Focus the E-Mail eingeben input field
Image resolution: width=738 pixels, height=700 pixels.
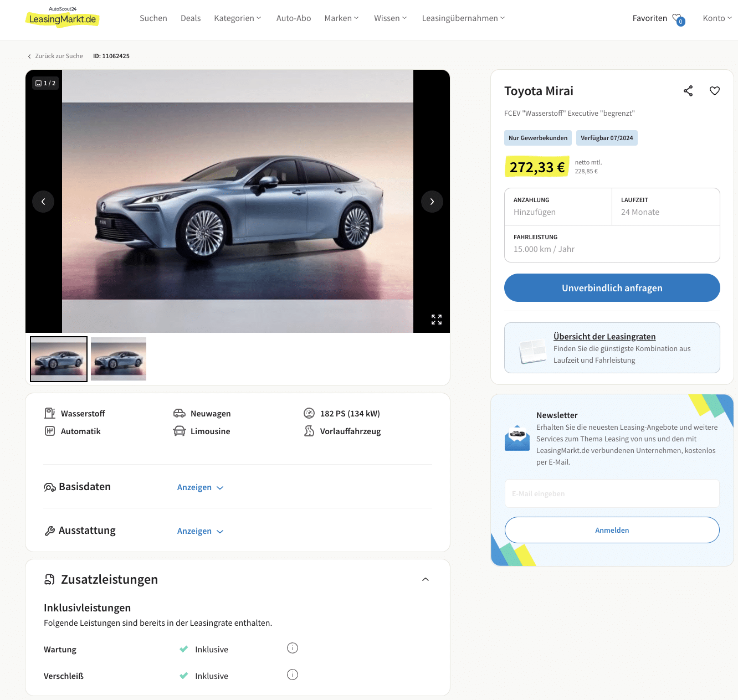(x=612, y=493)
